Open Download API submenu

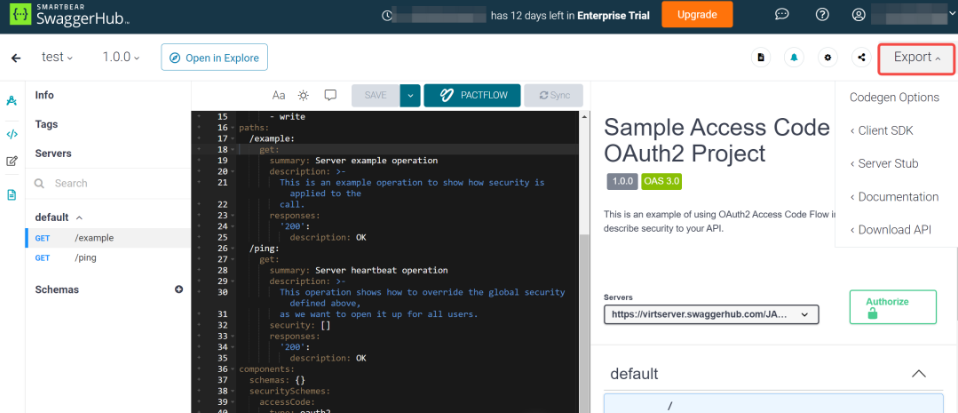click(x=890, y=230)
